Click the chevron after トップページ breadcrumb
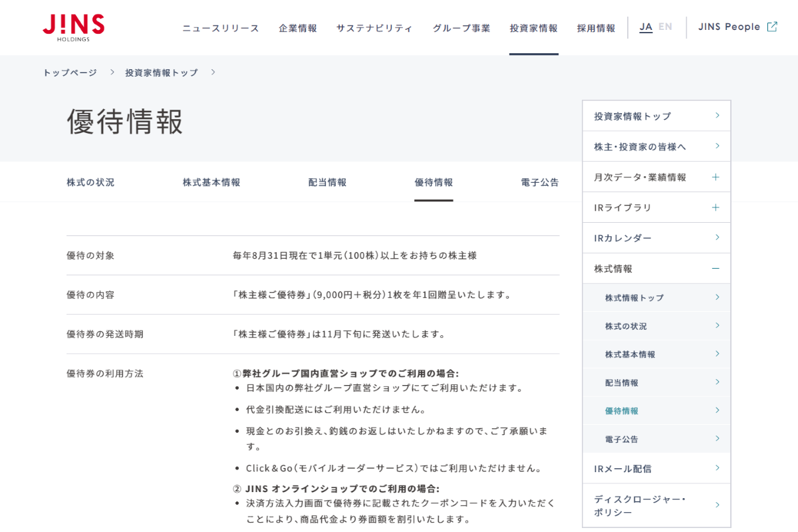798x532 pixels. coord(112,72)
